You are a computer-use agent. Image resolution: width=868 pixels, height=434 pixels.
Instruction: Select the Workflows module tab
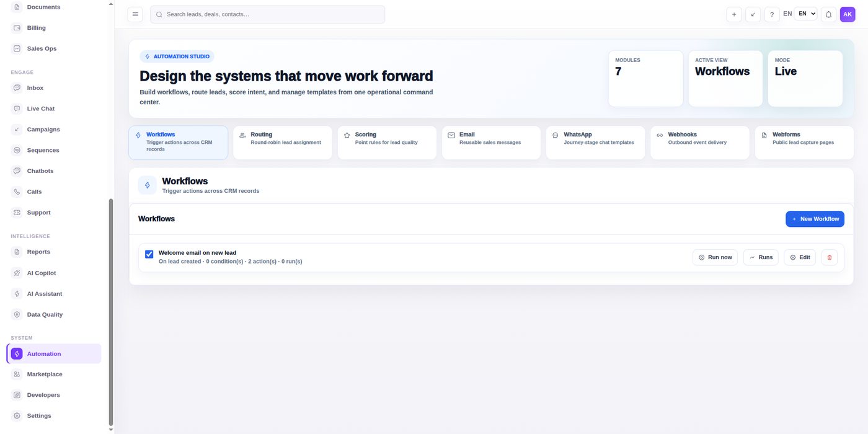(178, 143)
